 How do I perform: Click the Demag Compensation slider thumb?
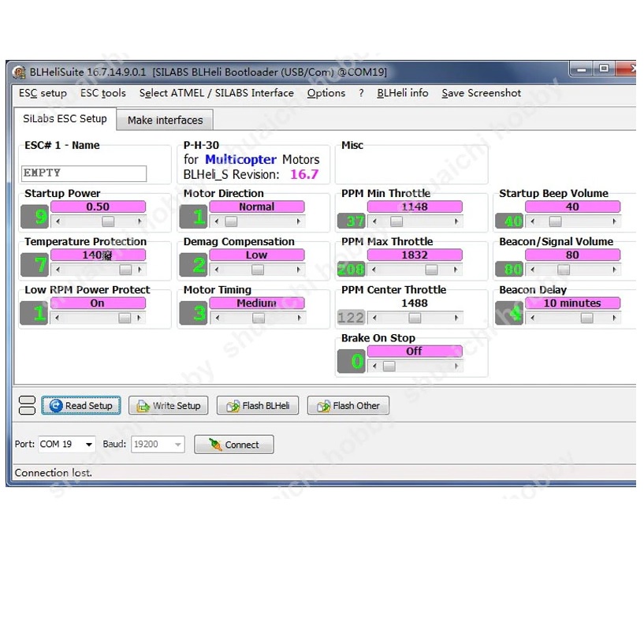[x=258, y=270]
